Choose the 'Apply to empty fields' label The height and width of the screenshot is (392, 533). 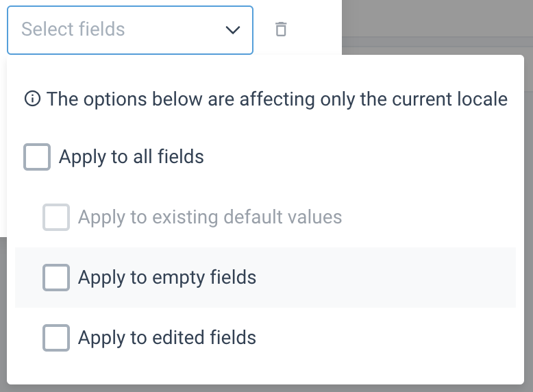[x=167, y=278]
